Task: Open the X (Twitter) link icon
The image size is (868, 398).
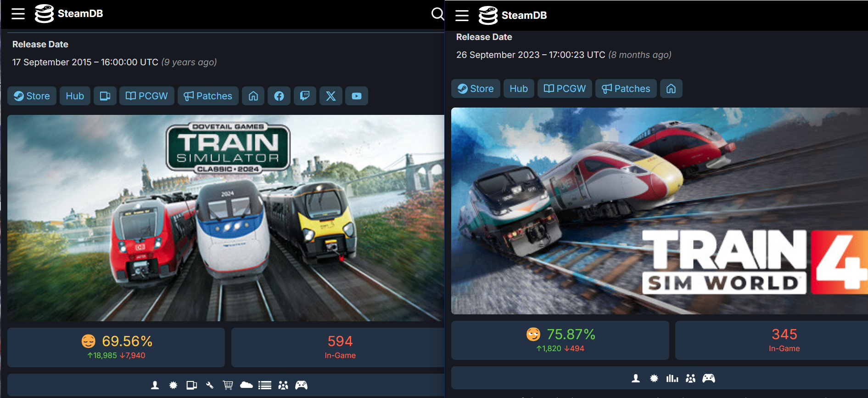Action: 331,96
